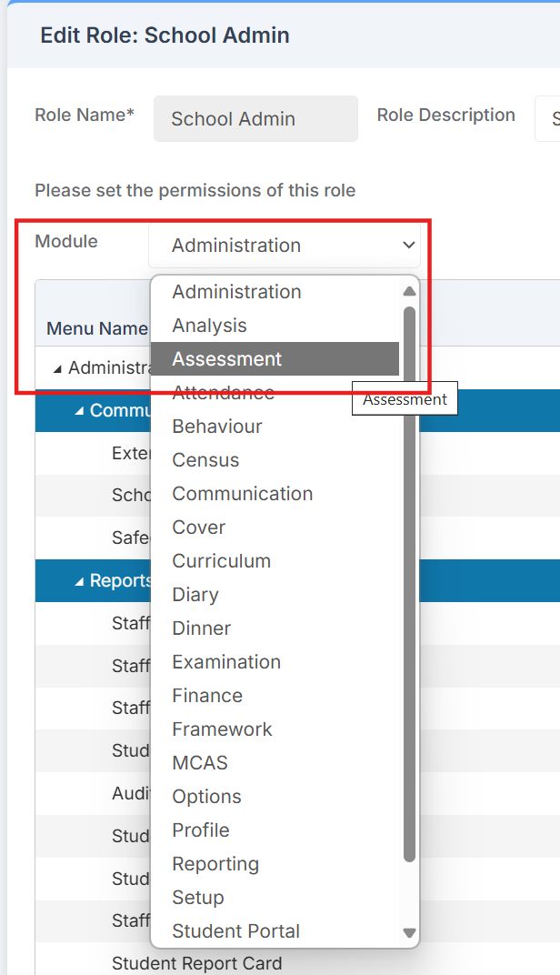Click the dropdown list scroll-down arrow

tap(409, 932)
